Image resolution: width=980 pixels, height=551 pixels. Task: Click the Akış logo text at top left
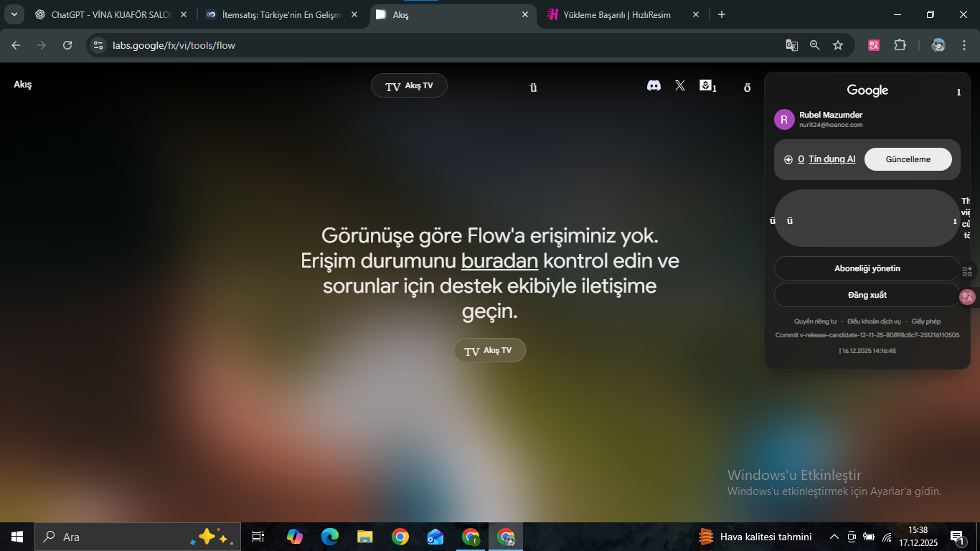(23, 85)
